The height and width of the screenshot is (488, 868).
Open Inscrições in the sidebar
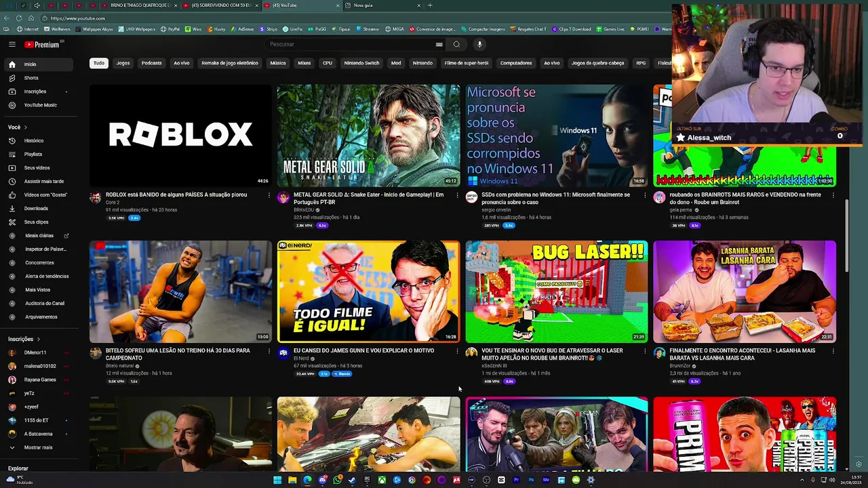click(38, 91)
